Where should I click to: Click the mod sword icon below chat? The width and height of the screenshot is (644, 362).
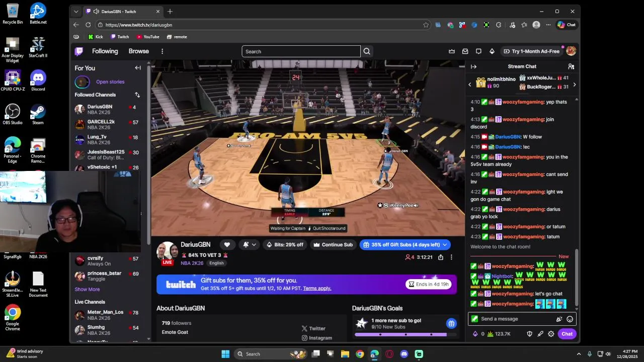point(540,334)
